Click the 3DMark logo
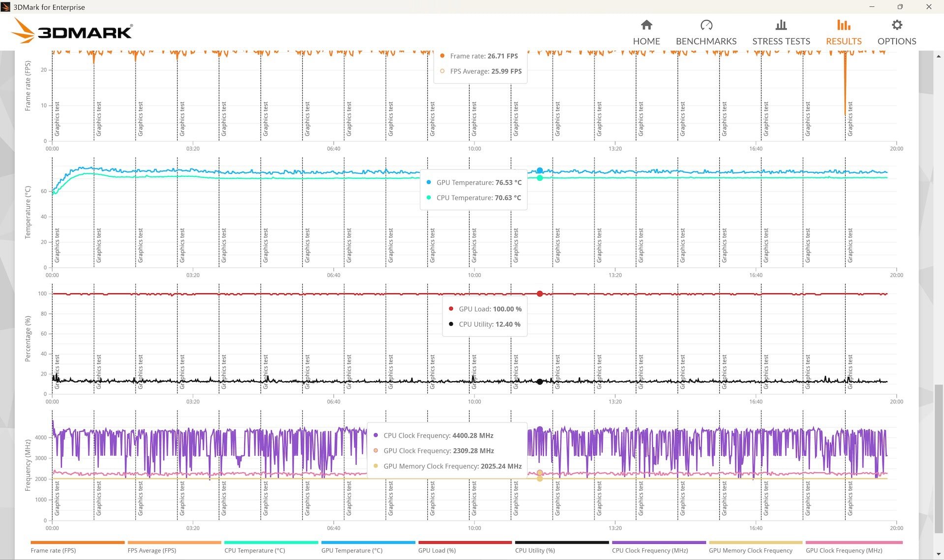Viewport: 944px width, 560px height. (x=72, y=31)
